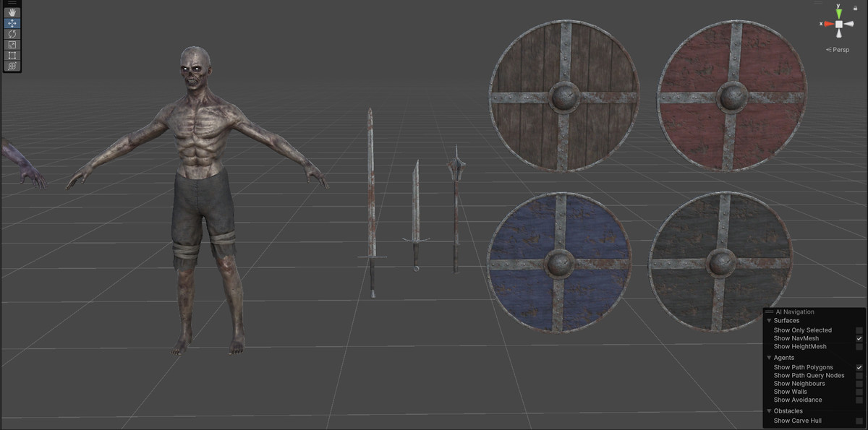Click the Show NavMesh label
This screenshot has height=430, width=868.
(796, 338)
